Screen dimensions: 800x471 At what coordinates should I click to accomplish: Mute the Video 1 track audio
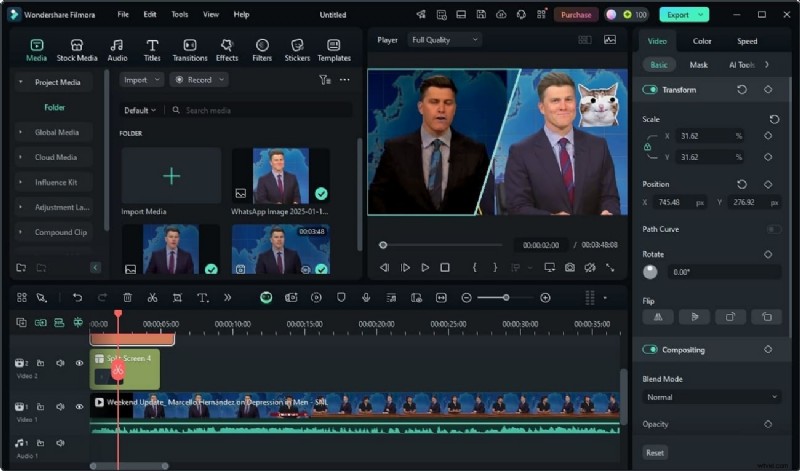pos(60,407)
